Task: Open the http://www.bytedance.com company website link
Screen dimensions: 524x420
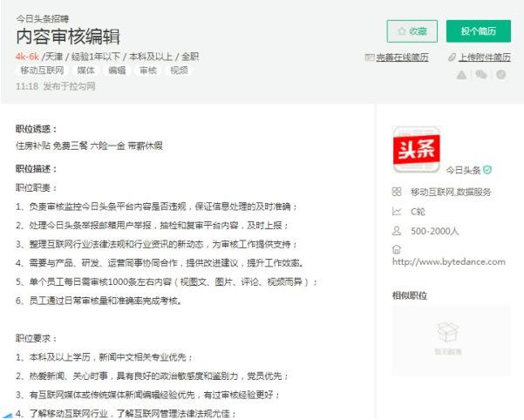Action: click(448, 261)
